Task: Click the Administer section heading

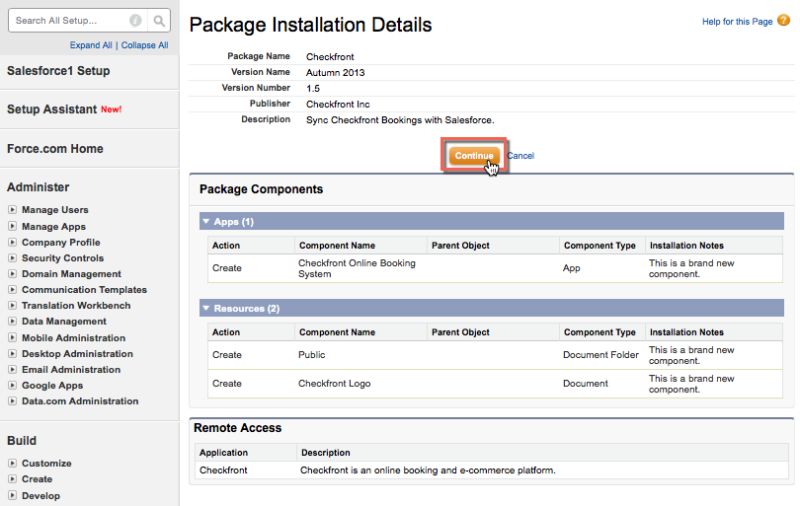Action: click(x=38, y=187)
